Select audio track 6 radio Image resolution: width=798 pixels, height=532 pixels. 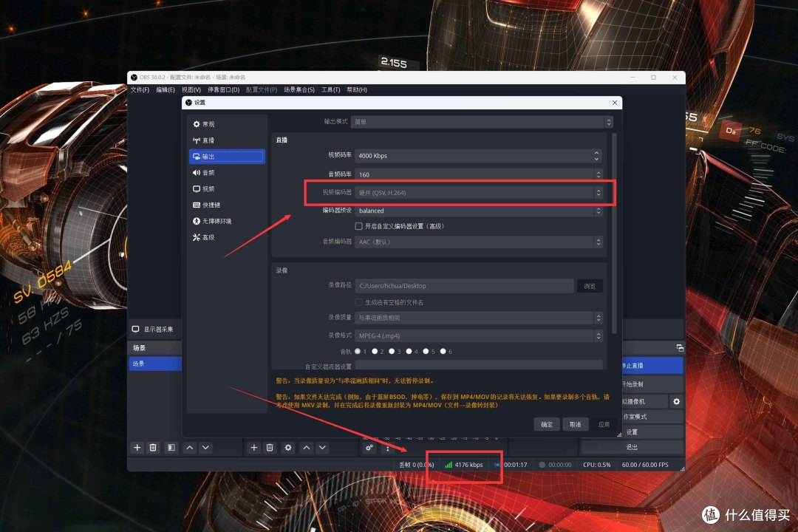click(x=443, y=351)
